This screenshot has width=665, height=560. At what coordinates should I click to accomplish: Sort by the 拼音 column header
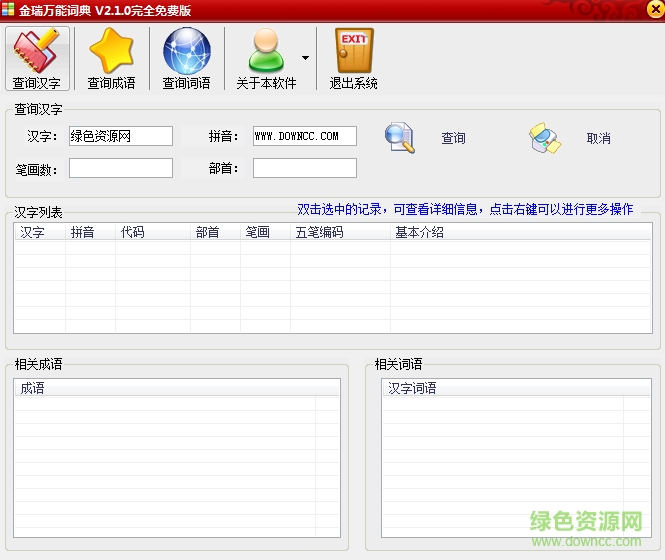[x=90, y=232]
